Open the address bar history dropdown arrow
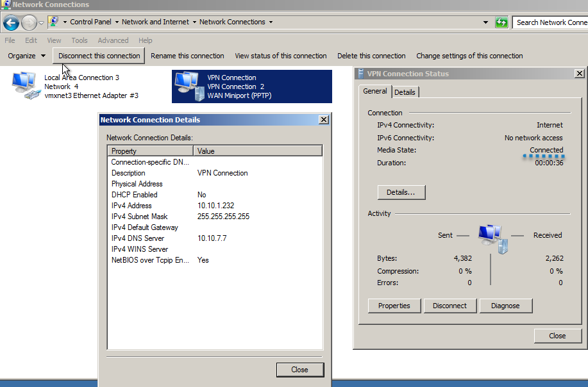 (x=486, y=22)
